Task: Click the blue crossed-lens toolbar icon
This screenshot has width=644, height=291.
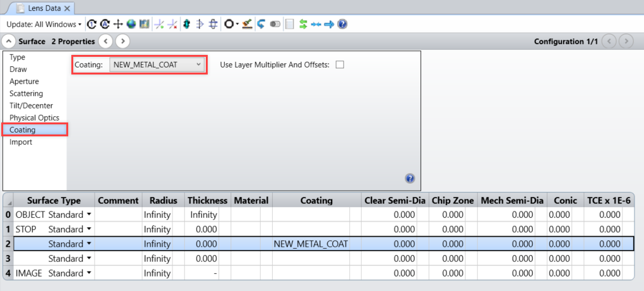Action: point(213,25)
